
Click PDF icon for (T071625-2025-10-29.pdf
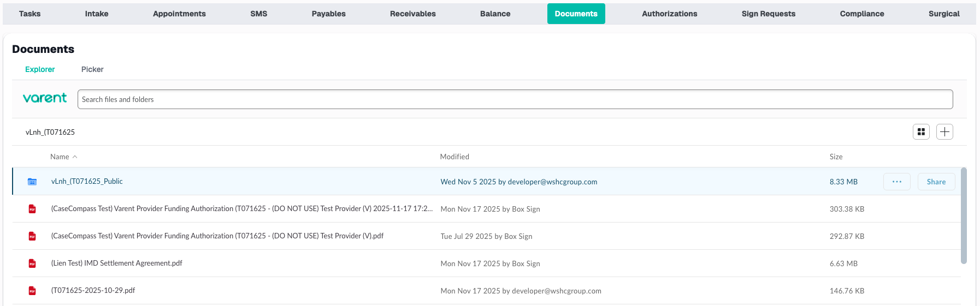click(x=32, y=291)
